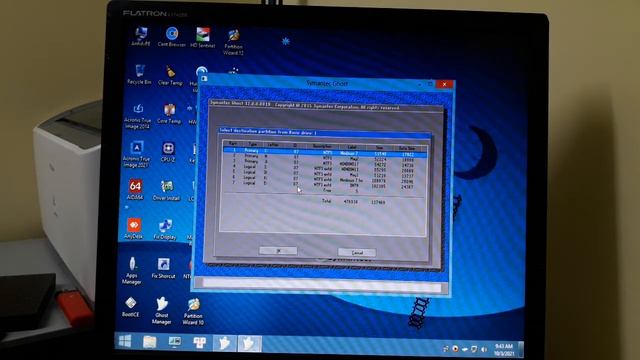Viewport: 640px width, 360px height.
Task: Open the Cent Browser desktop icon
Action: (172, 37)
